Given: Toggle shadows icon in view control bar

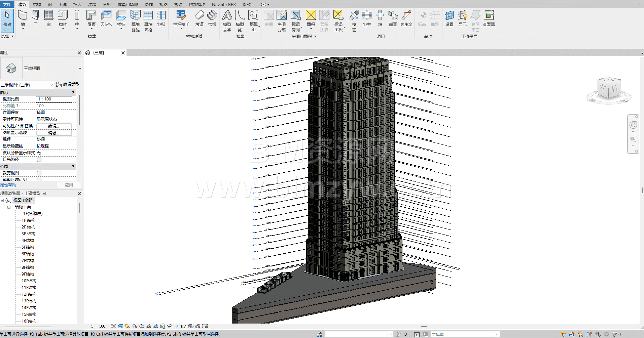Looking at the screenshot, I should pyautogui.click(x=135, y=326).
